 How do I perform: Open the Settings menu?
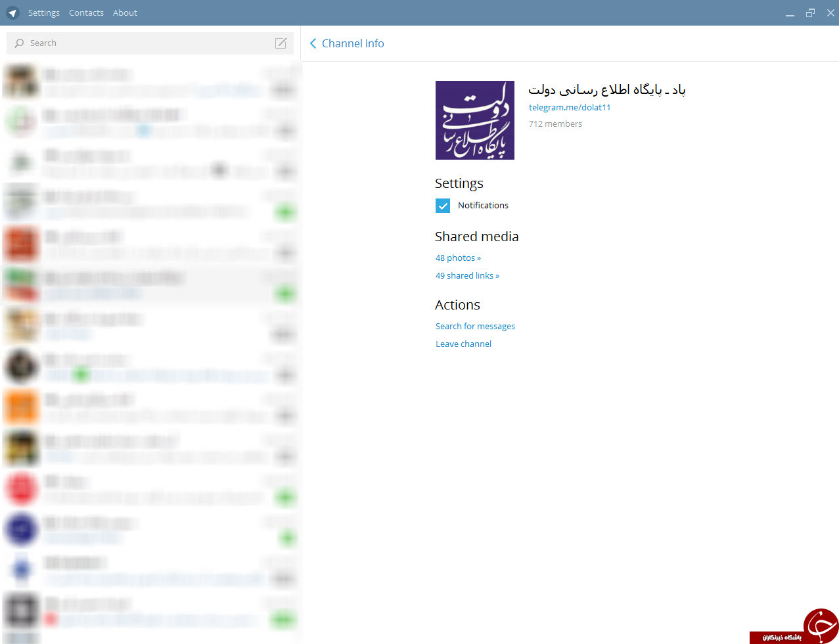tap(44, 12)
